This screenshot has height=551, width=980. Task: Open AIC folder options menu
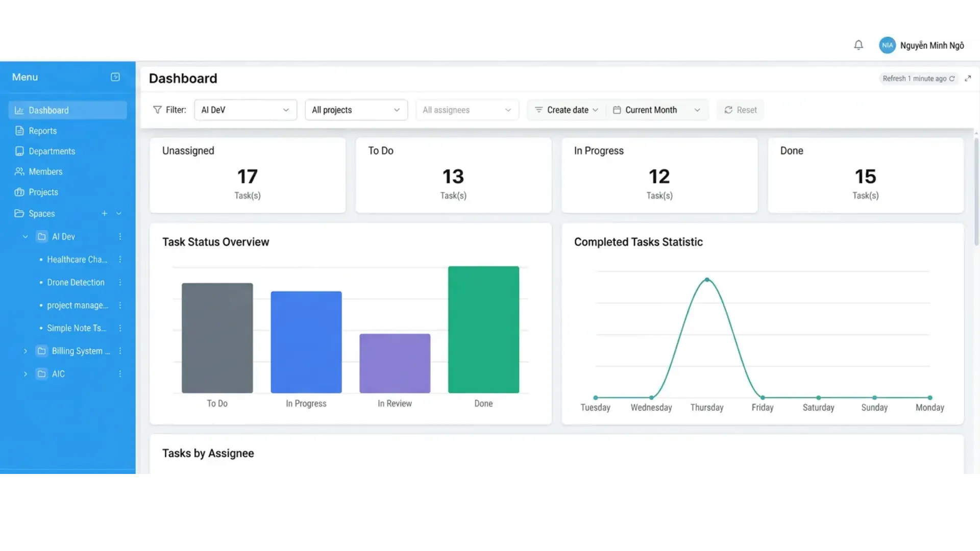coord(120,374)
